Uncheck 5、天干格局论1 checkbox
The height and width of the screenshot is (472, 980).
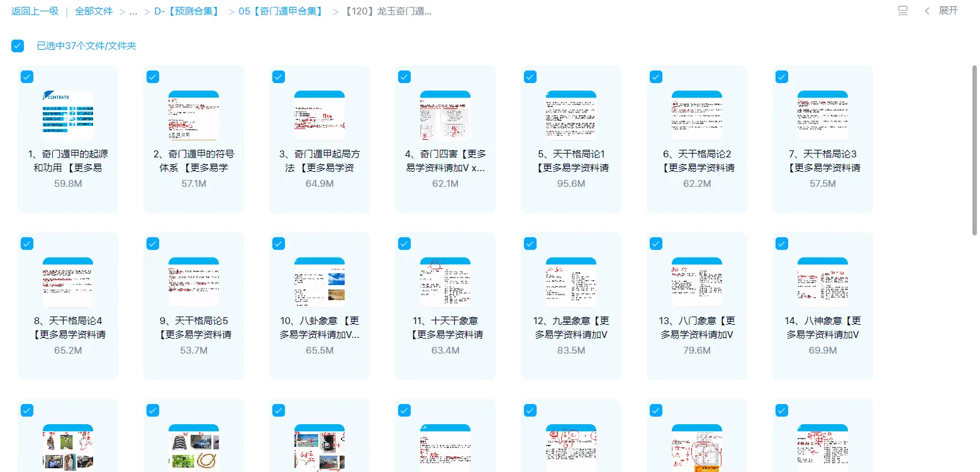click(530, 76)
